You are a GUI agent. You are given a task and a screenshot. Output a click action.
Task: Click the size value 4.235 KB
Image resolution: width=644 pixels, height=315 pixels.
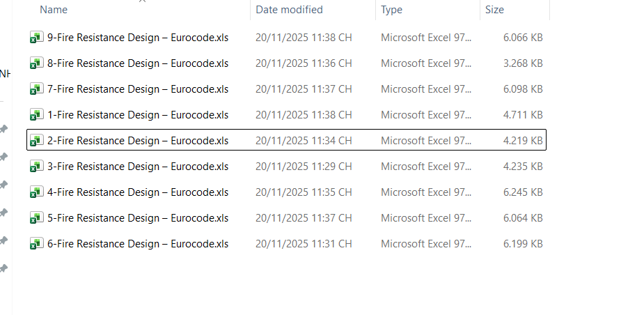click(523, 167)
